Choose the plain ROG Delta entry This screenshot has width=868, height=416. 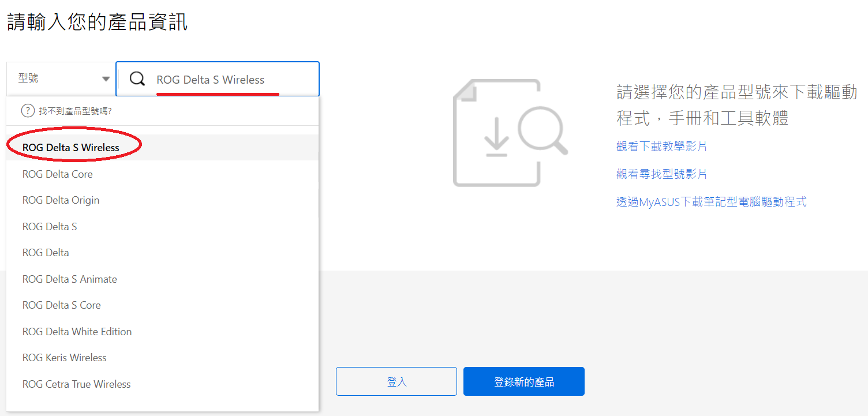point(162,253)
